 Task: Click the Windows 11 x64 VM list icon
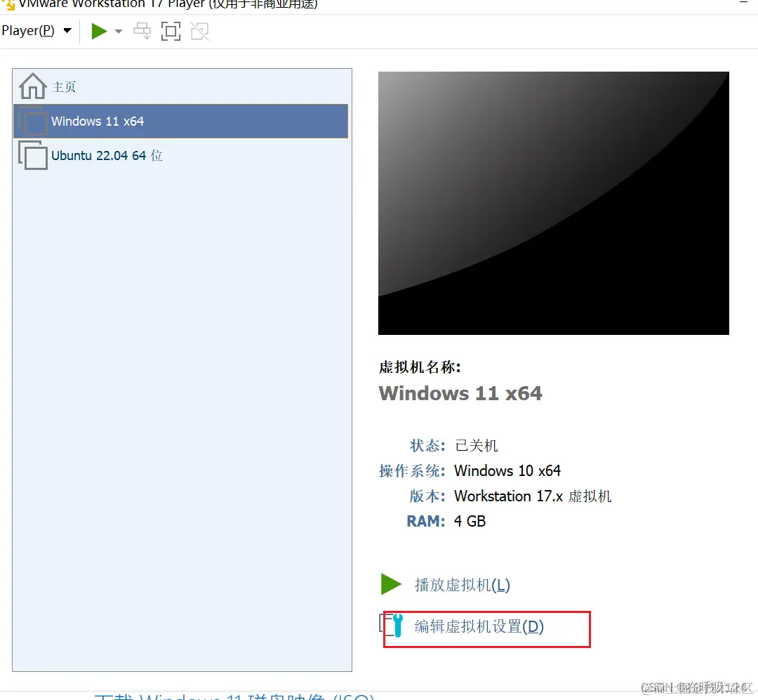33,121
